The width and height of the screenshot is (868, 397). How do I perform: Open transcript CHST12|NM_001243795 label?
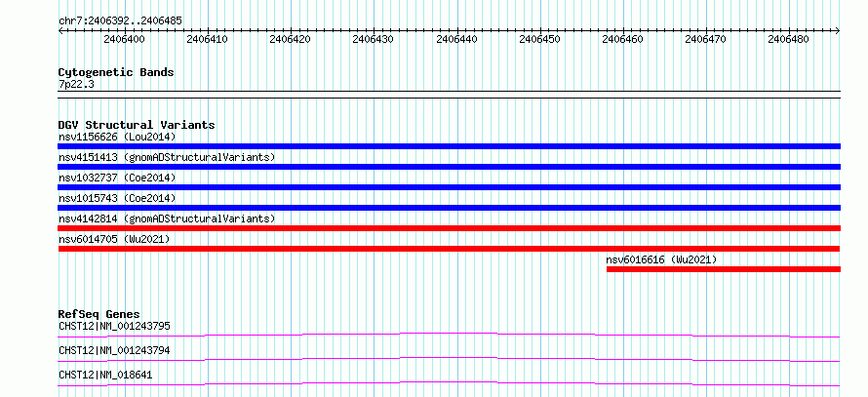114,326
